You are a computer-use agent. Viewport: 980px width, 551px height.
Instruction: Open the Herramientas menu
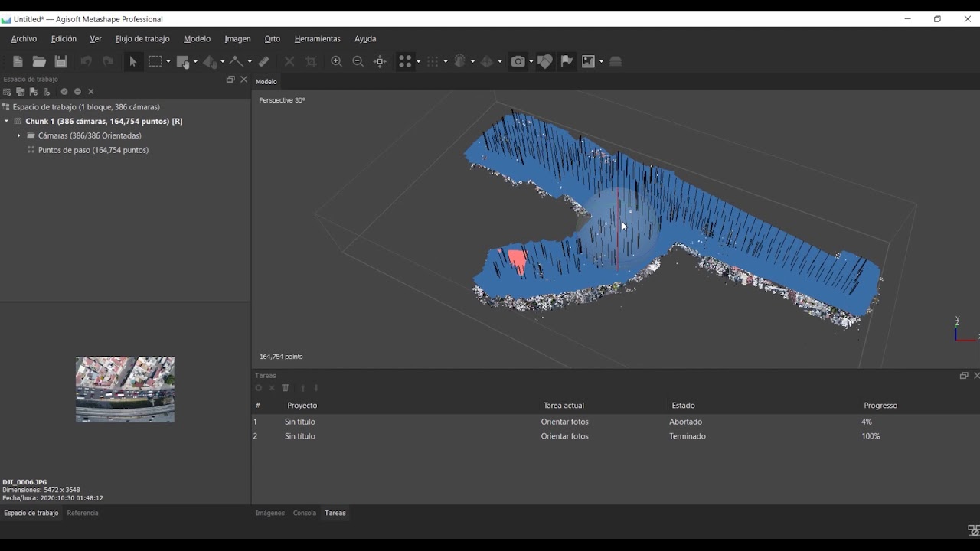click(x=317, y=39)
